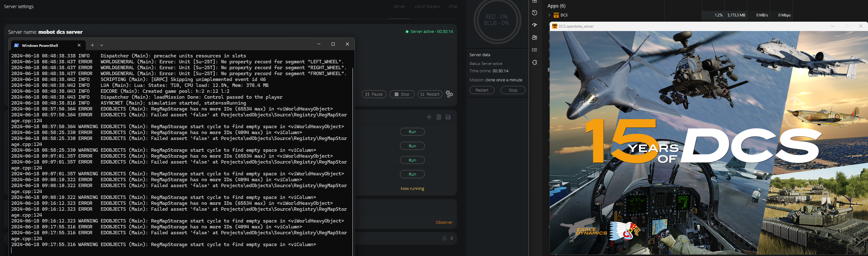Click the trash icon in the mission list

439,117
